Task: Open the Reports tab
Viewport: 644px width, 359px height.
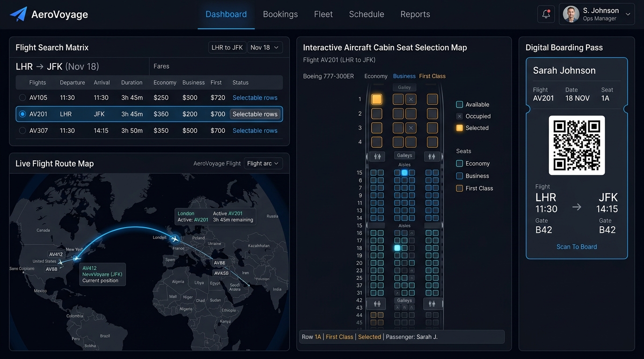Action: point(415,14)
